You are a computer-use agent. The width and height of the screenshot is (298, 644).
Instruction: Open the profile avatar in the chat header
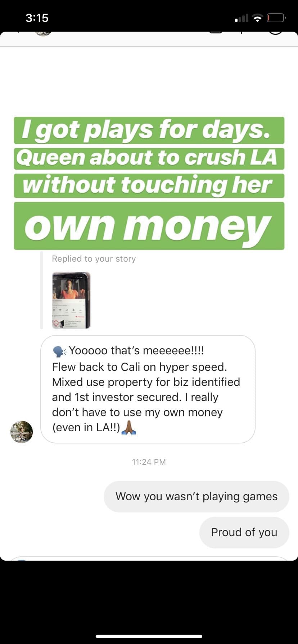[x=43, y=33]
